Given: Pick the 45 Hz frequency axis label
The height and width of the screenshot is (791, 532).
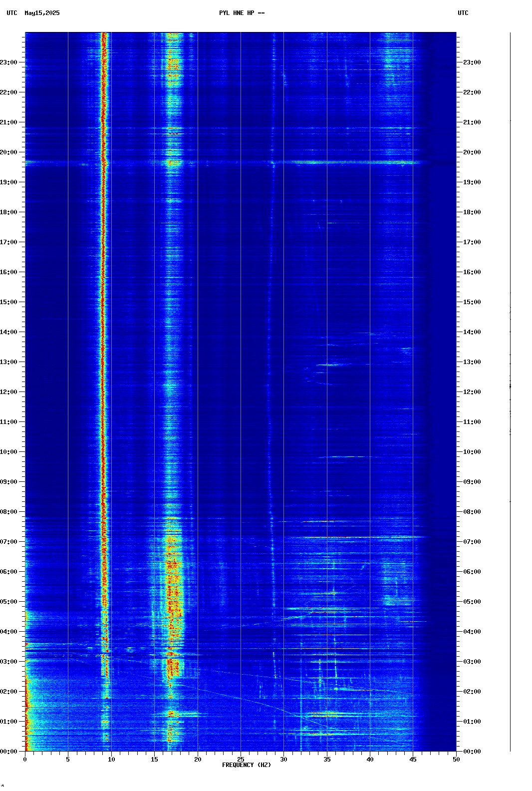Looking at the screenshot, I should (413, 760).
